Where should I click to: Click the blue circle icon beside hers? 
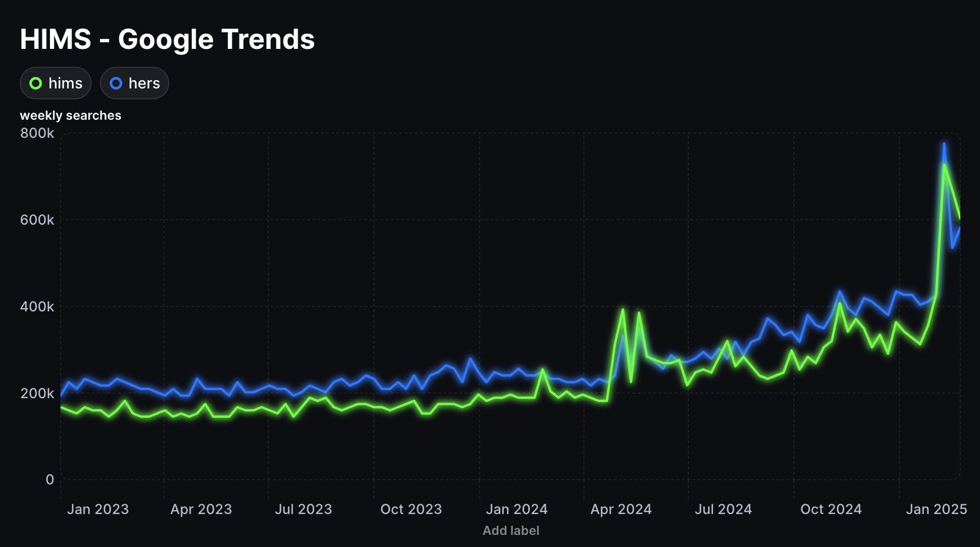[116, 83]
